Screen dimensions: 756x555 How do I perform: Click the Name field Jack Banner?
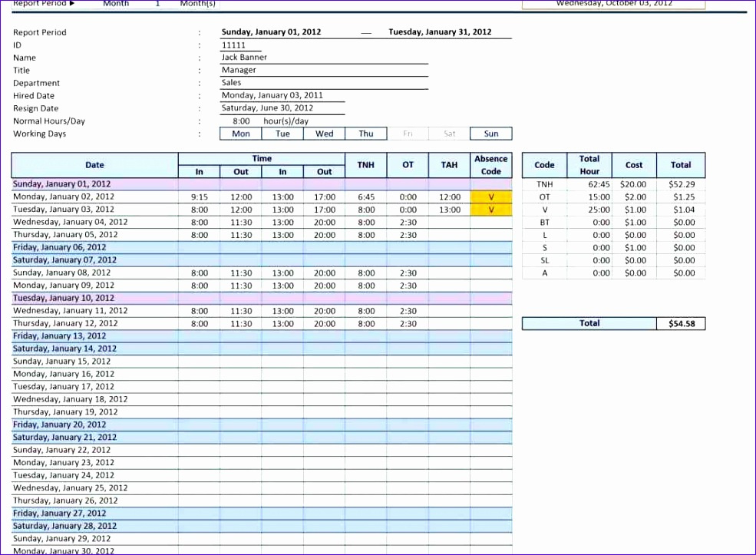(x=324, y=58)
